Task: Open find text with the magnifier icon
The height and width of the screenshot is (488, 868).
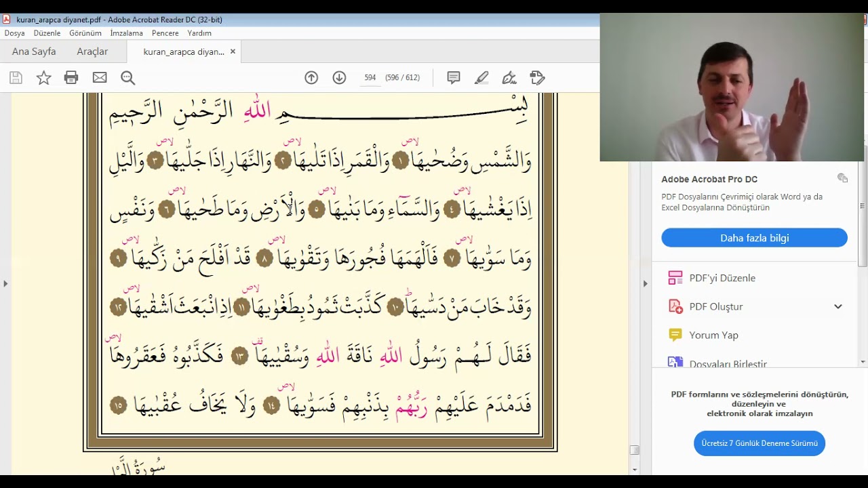Action: click(x=127, y=78)
